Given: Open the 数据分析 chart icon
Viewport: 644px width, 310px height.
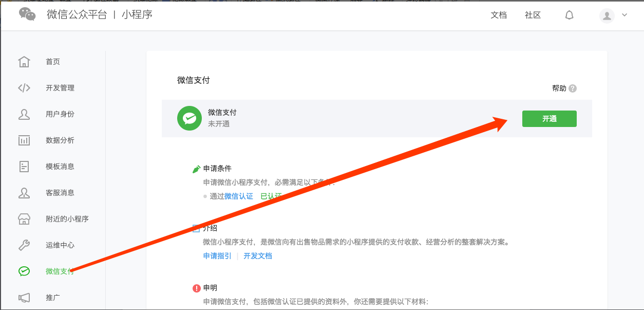Looking at the screenshot, I should [x=24, y=140].
